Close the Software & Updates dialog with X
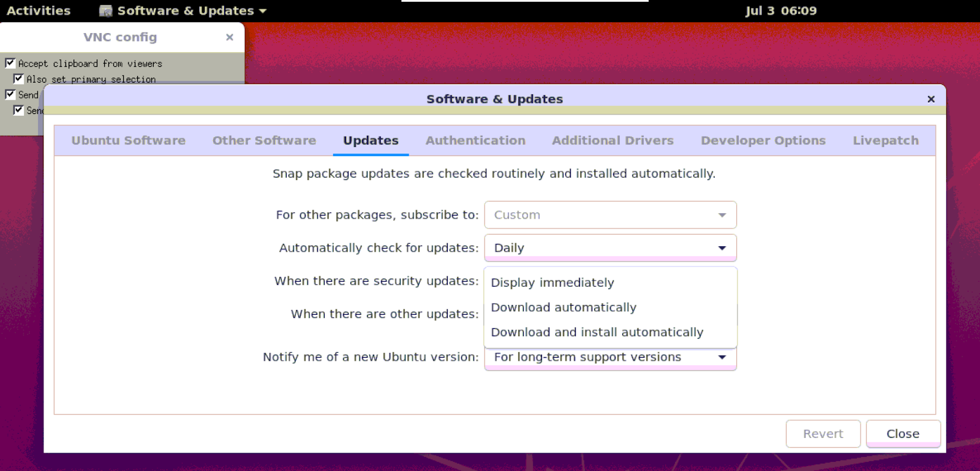The width and height of the screenshot is (980, 471). click(x=931, y=99)
